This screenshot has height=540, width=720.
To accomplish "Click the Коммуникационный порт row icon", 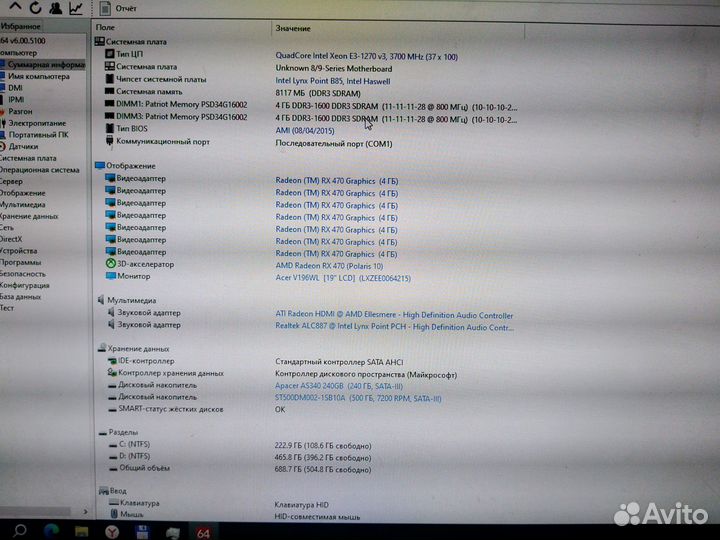I will pos(109,141).
